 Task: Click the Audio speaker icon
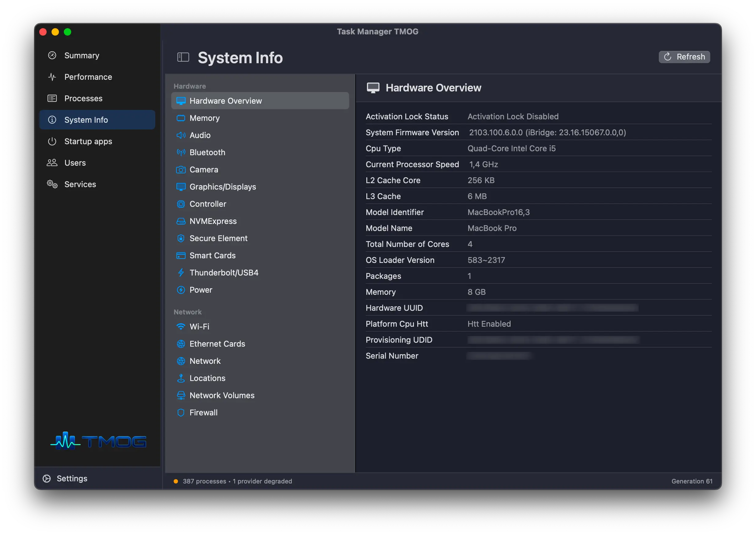point(181,135)
